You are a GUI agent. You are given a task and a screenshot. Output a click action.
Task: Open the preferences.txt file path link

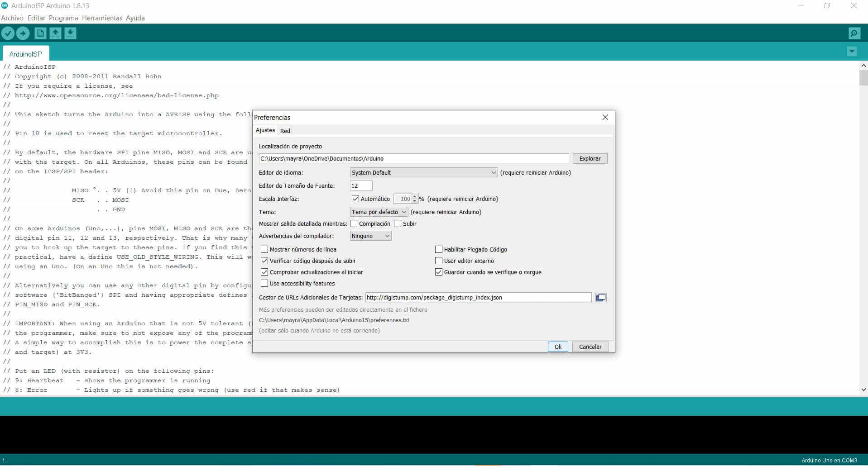(x=334, y=320)
